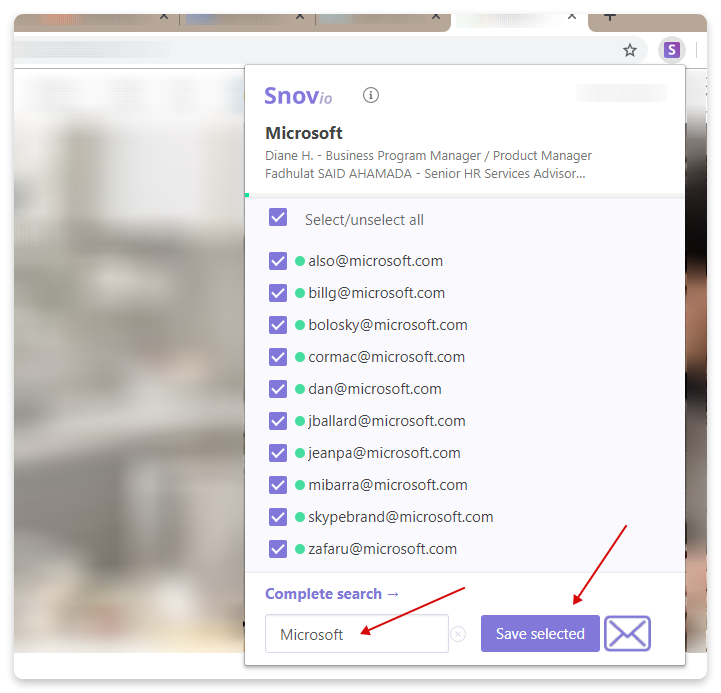
Task: Close the third browser tab
Action: click(x=436, y=16)
